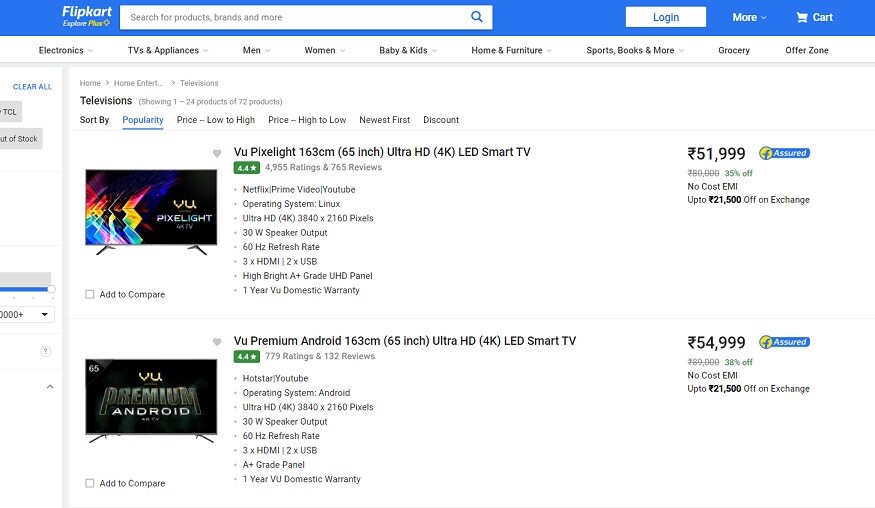The height and width of the screenshot is (508, 875).
Task: Expand Baby & Kids menu
Action: point(408,50)
